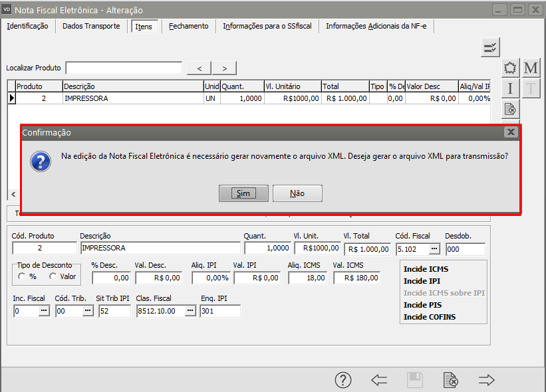The image size is (546, 392).
Task: Confirm XML generation with Sim button
Action: coord(243,193)
